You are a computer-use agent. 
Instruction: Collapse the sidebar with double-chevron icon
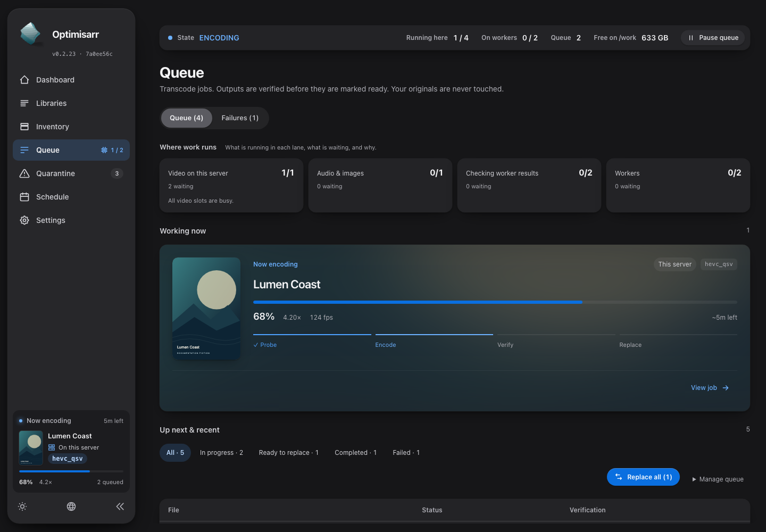tap(120, 506)
